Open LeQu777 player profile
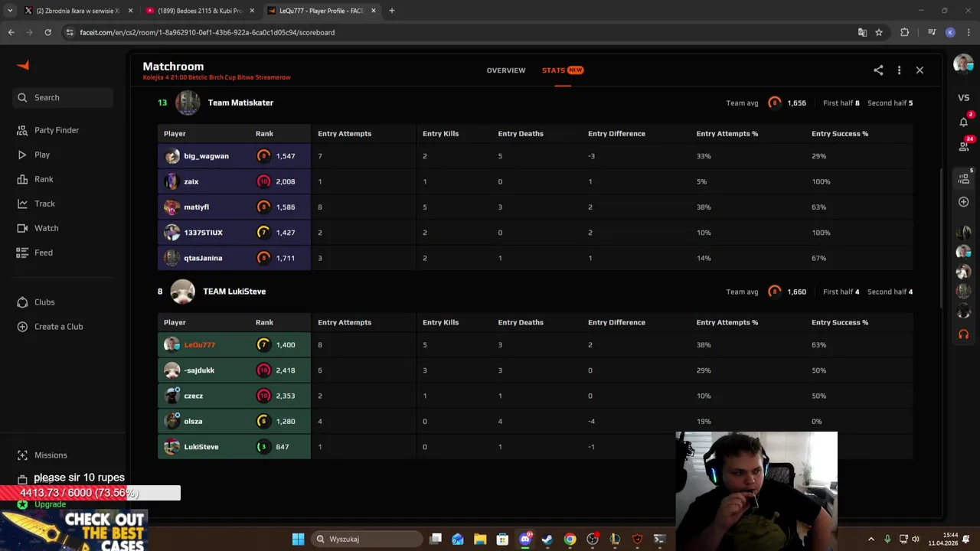Image resolution: width=980 pixels, height=551 pixels. tap(199, 345)
